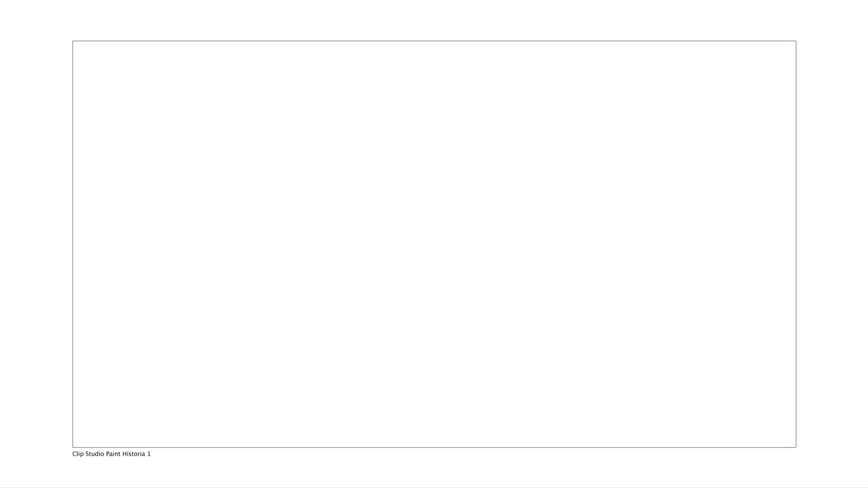Click the top-right corner of the purple frame
Screen dimensions: 868x488
click(796, 41)
